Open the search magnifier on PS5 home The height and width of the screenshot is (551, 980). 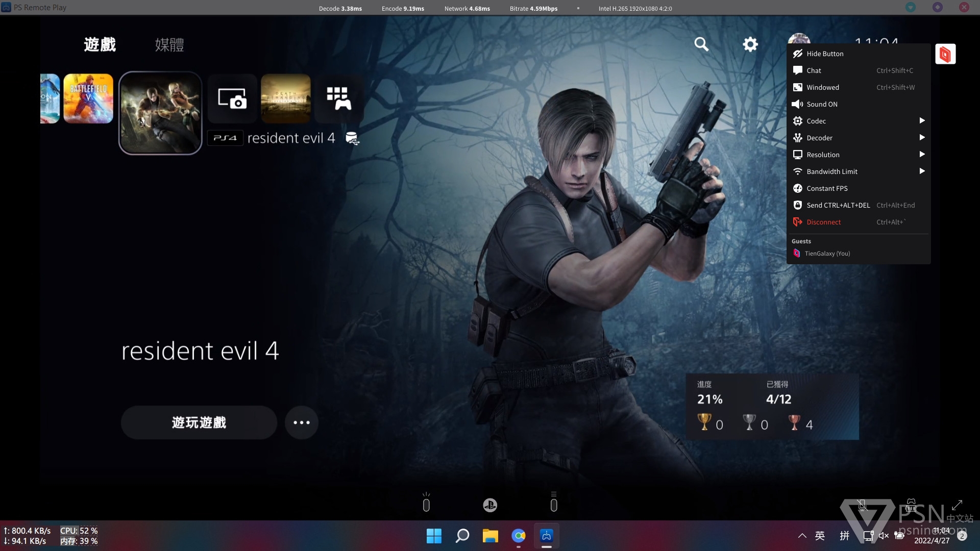[x=701, y=44]
